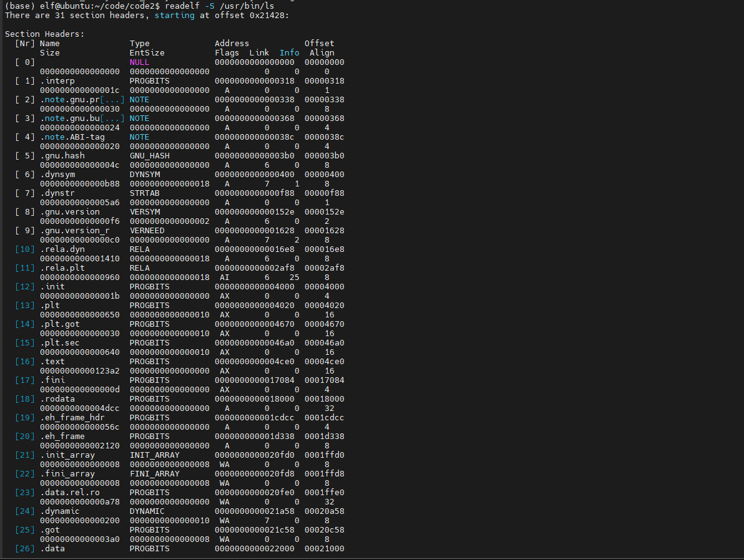Click the '.text' section name
Viewport: 744px width, 560px height.
coord(52,361)
